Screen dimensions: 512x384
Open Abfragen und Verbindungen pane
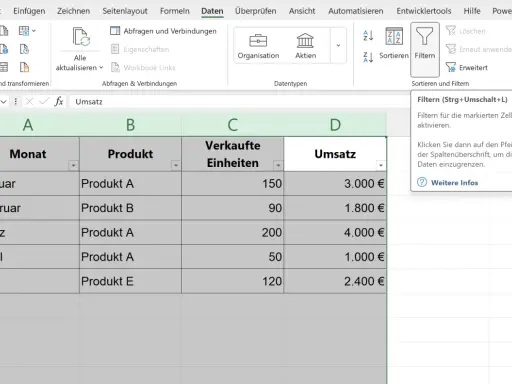click(x=163, y=31)
